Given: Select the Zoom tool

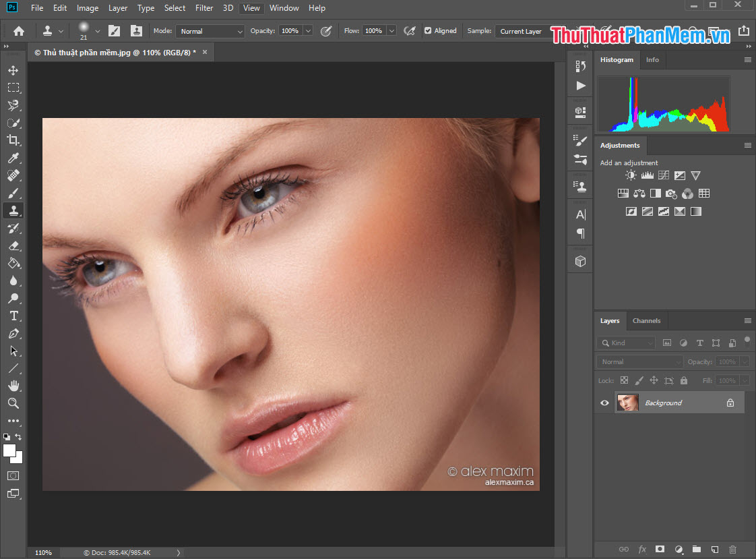Looking at the screenshot, I should click(x=15, y=403).
